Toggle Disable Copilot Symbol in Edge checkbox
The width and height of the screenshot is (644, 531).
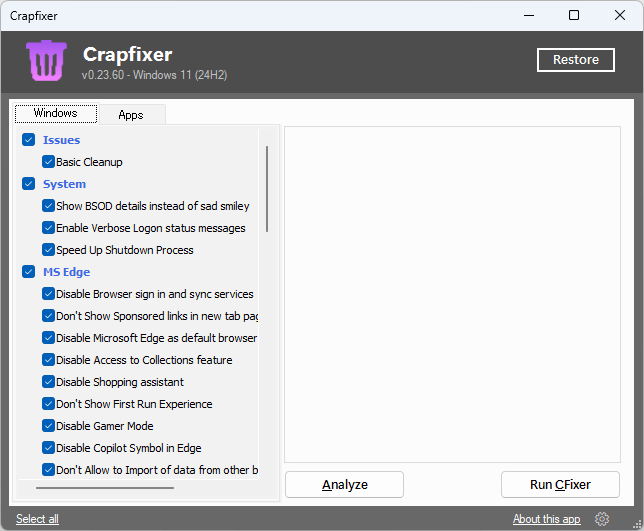(48, 448)
